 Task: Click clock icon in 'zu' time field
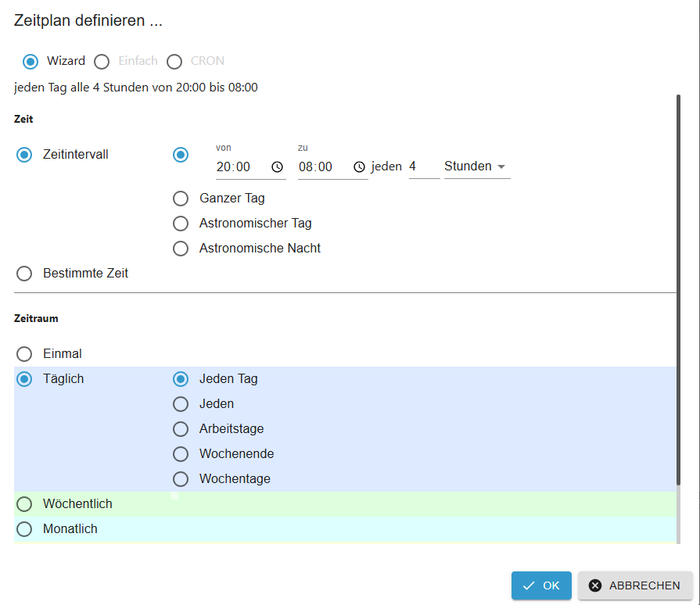click(x=359, y=166)
